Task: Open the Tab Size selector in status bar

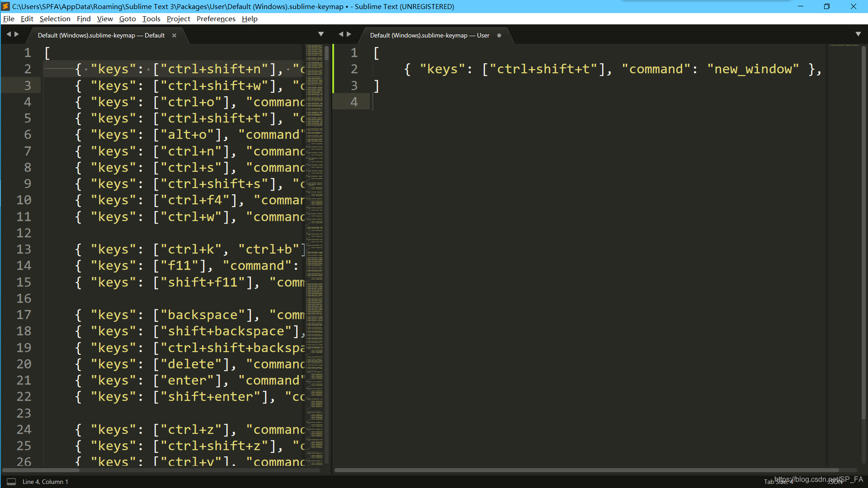Action: 778,482
